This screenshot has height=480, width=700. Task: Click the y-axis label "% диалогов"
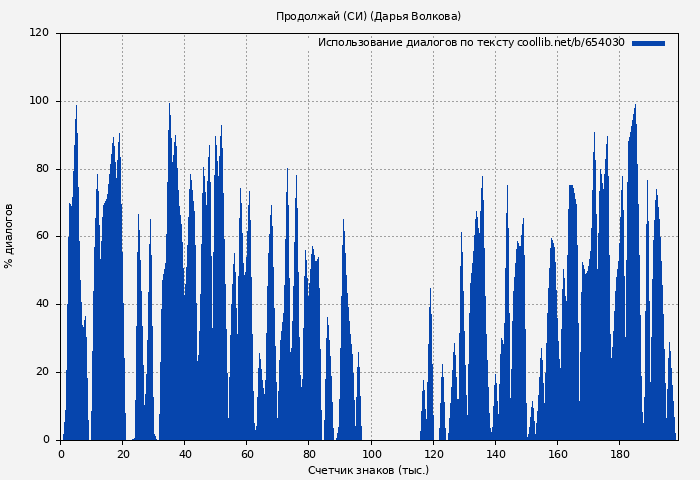click(x=9, y=236)
